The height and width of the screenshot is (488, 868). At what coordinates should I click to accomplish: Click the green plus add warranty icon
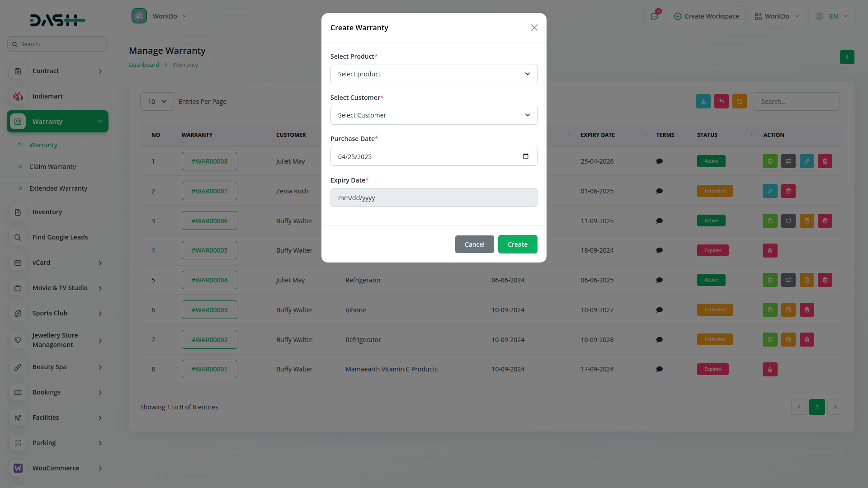tap(847, 57)
